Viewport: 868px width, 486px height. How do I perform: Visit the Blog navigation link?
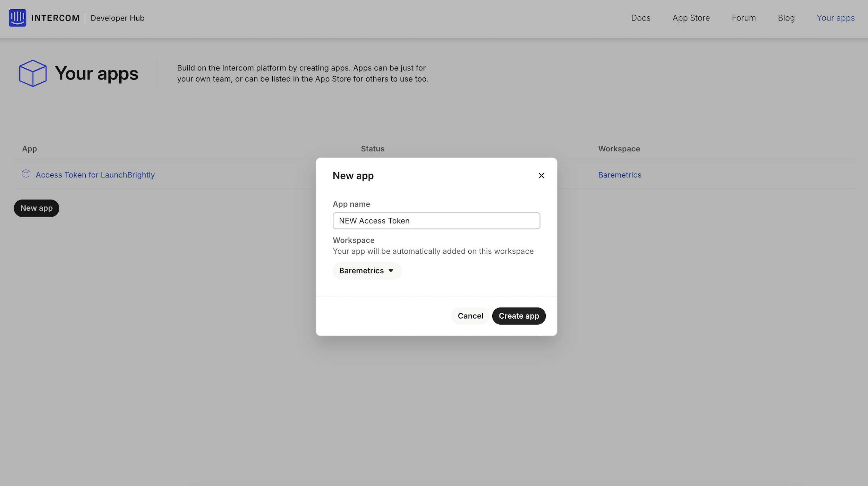(786, 18)
